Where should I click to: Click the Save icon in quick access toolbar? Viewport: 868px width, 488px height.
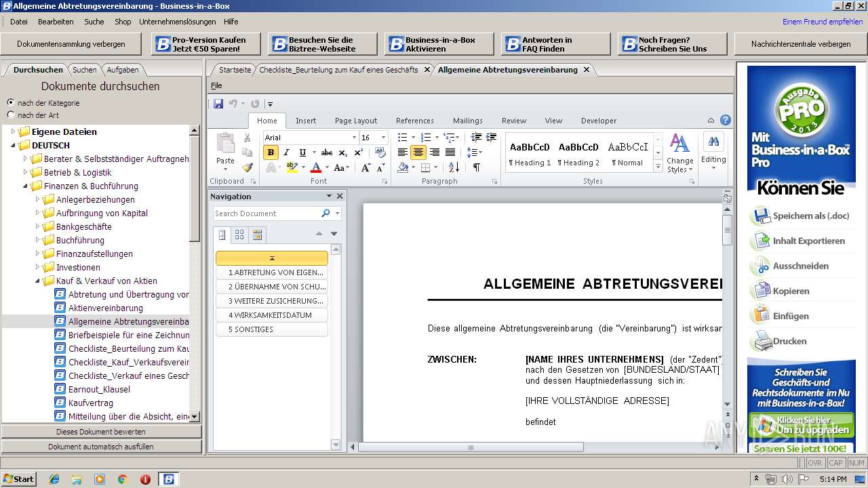pyautogui.click(x=218, y=104)
